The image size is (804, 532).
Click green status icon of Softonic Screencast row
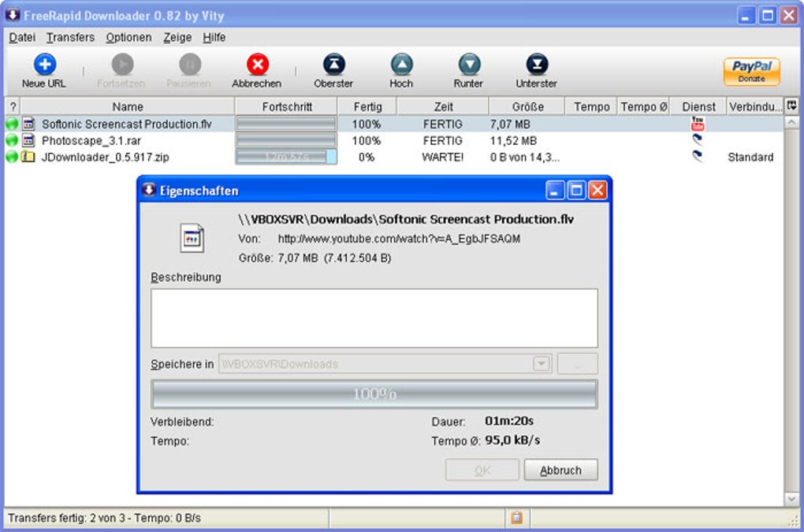tap(12, 124)
